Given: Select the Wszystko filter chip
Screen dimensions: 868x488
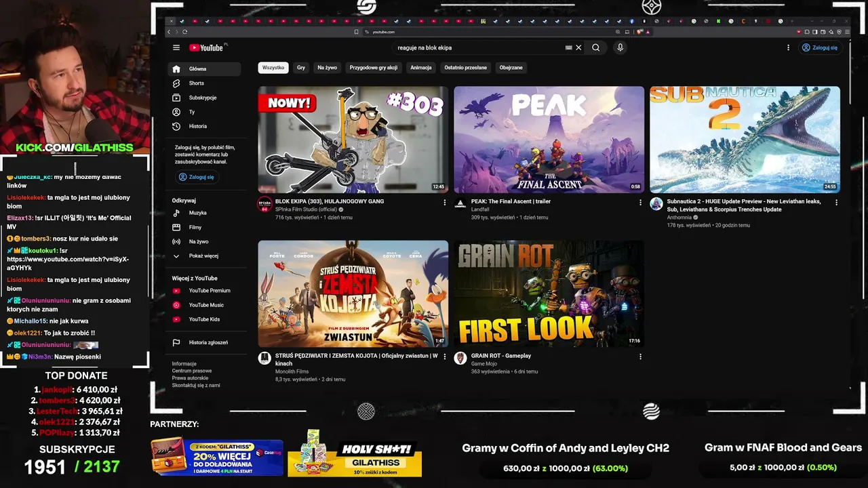Looking at the screenshot, I should pos(273,68).
